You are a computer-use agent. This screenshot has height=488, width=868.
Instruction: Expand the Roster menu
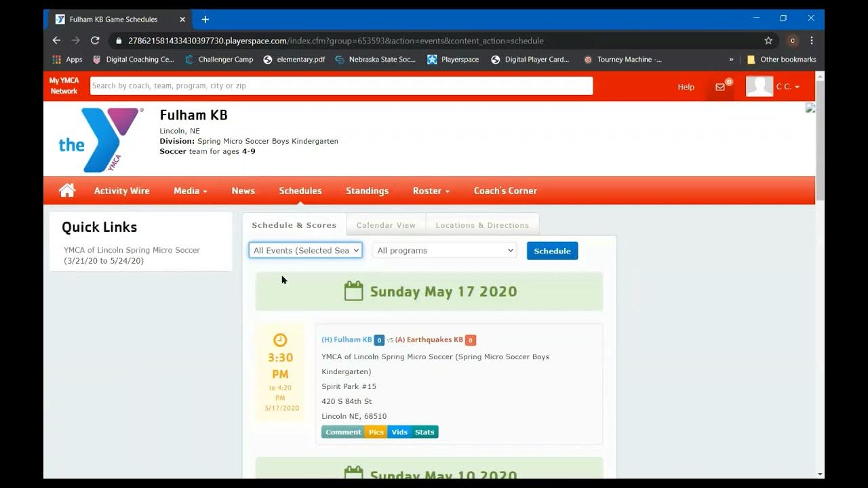431,190
